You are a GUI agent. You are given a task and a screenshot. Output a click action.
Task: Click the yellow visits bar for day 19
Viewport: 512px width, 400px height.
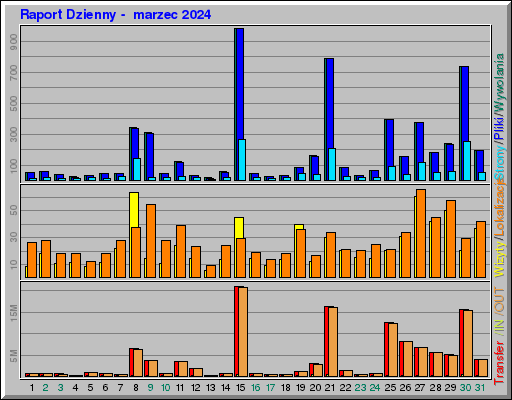coord(299,227)
